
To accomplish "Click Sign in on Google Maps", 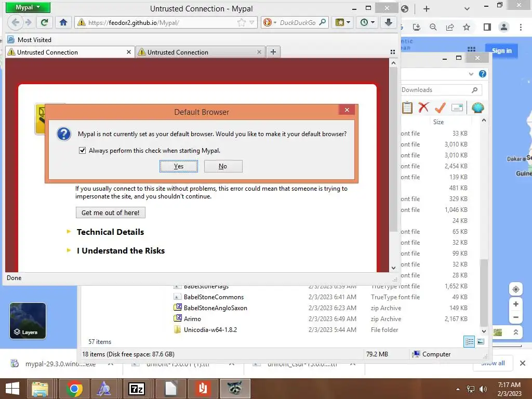I will pos(501,50).
